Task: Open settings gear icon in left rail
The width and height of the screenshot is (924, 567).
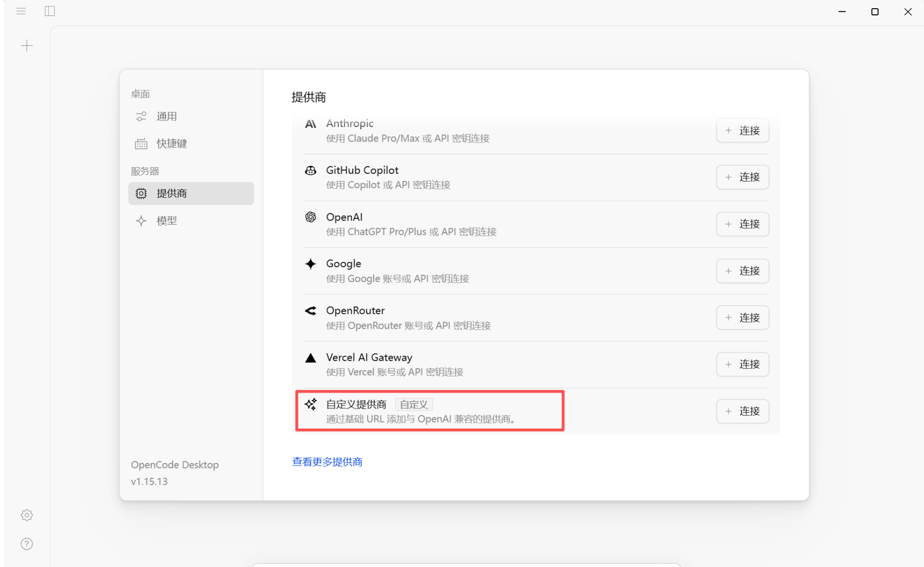Action: click(27, 515)
